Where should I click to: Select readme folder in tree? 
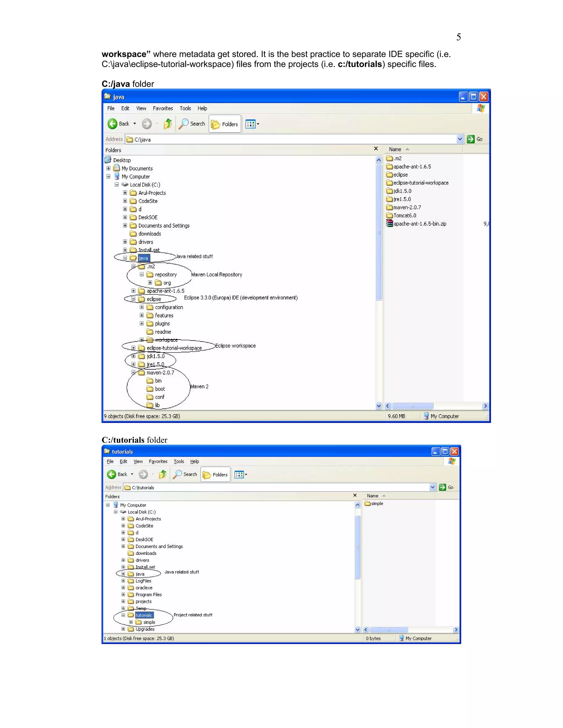point(159,332)
